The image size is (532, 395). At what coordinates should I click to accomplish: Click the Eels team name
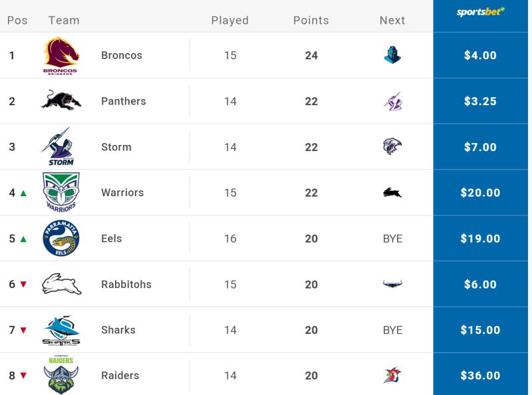tap(111, 239)
